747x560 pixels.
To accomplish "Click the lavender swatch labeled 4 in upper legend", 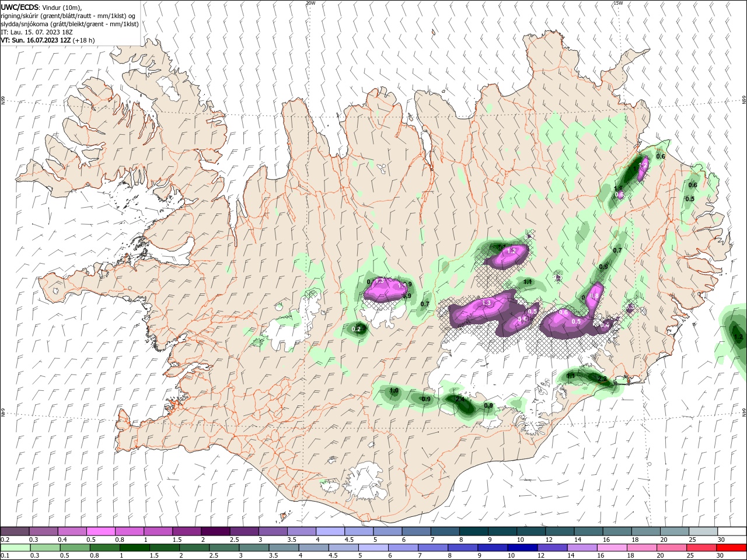I will (330, 531).
